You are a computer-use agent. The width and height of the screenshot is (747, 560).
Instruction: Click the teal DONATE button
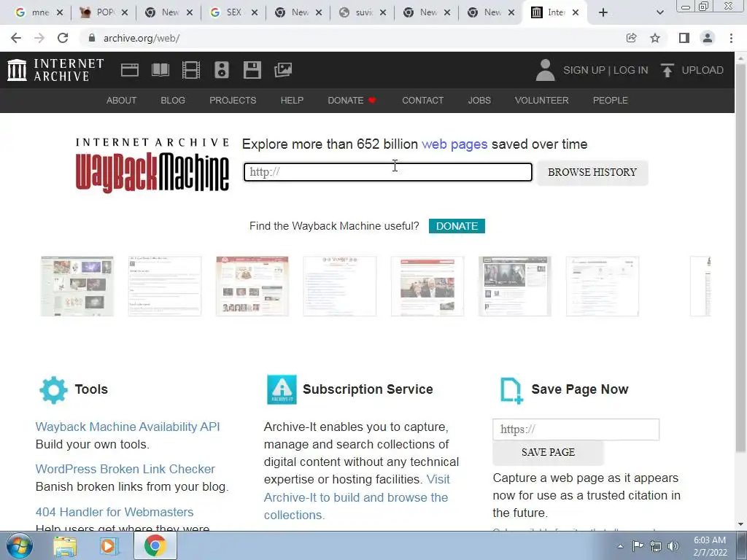pyautogui.click(x=457, y=226)
